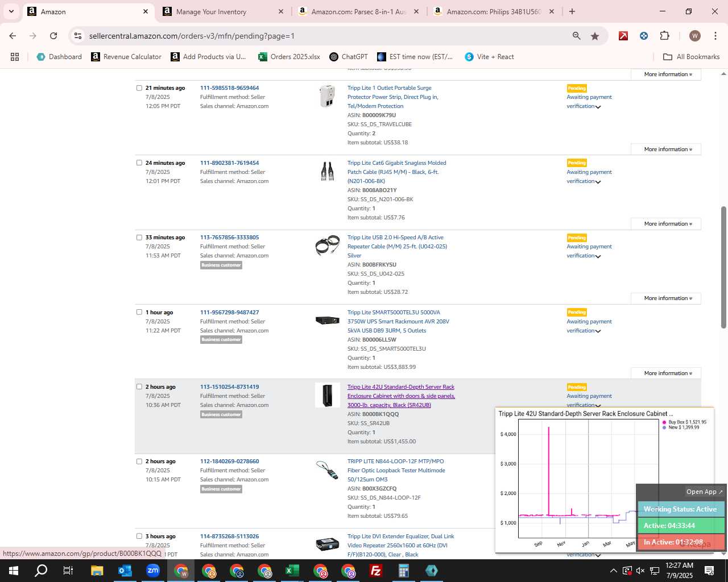
Task: Open the Extensions puzzle icon
Action: click(x=664, y=36)
